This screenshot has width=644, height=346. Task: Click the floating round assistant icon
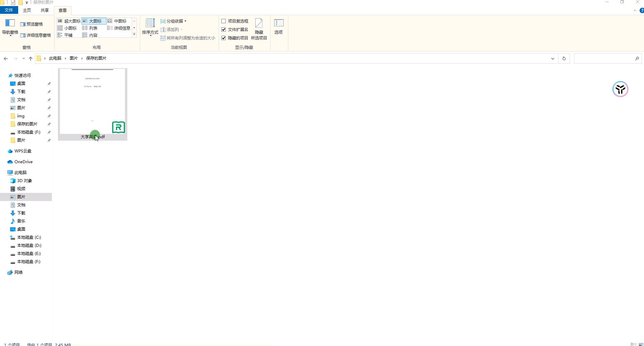click(x=620, y=89)
